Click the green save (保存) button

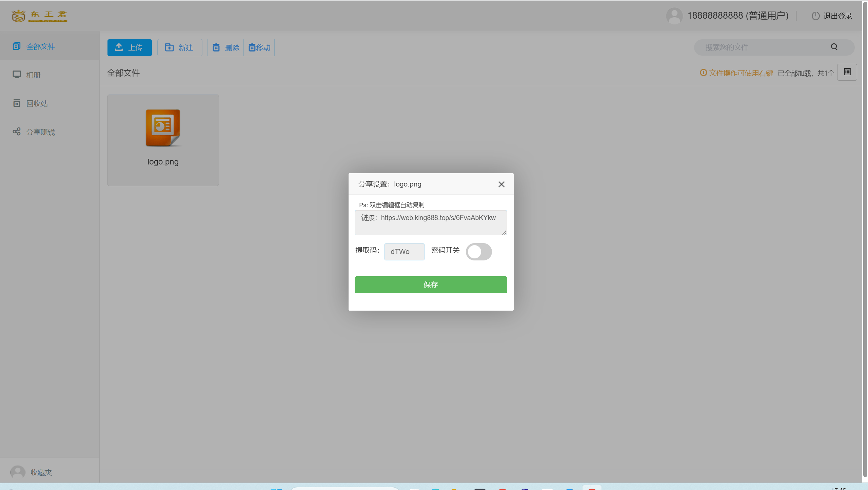coord(431,285)
